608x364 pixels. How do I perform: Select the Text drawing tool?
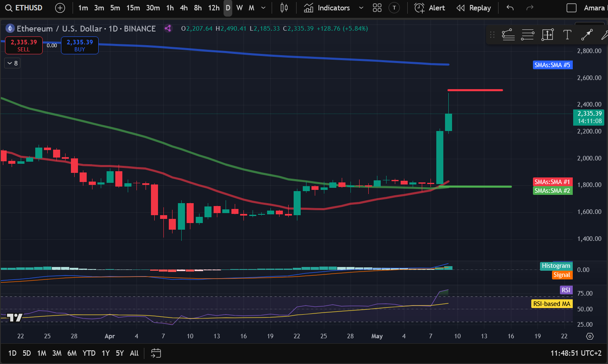(x=567, y=35)
